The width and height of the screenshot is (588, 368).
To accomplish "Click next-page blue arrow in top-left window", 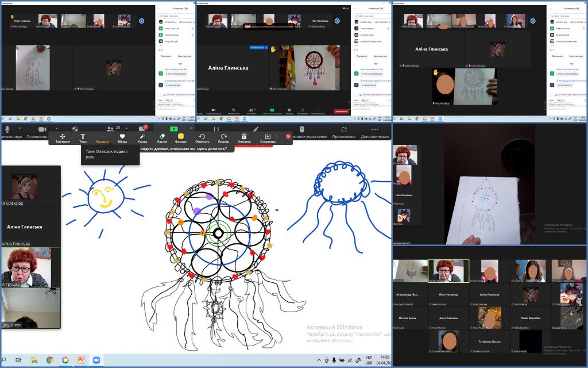I will click(141, 21).
